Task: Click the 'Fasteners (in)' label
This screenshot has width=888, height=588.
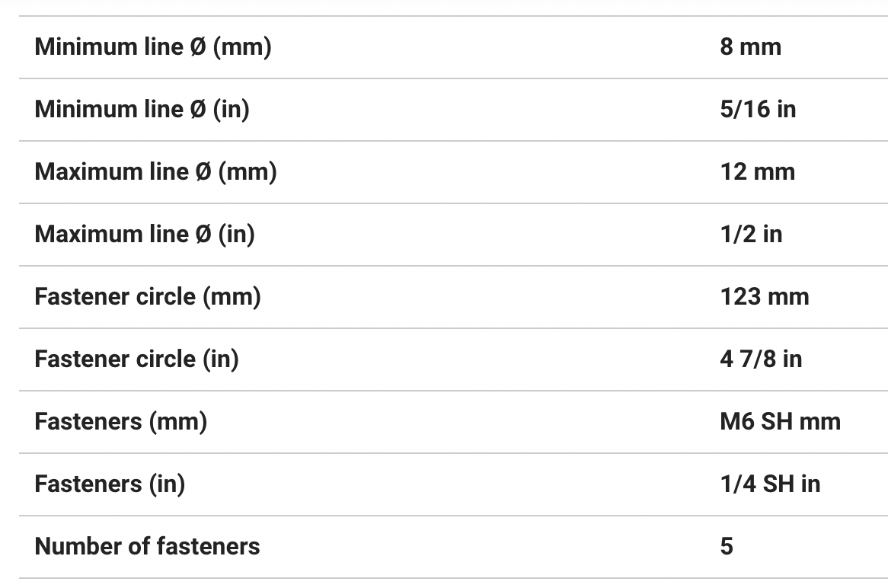Action: (x=110, y=484)
